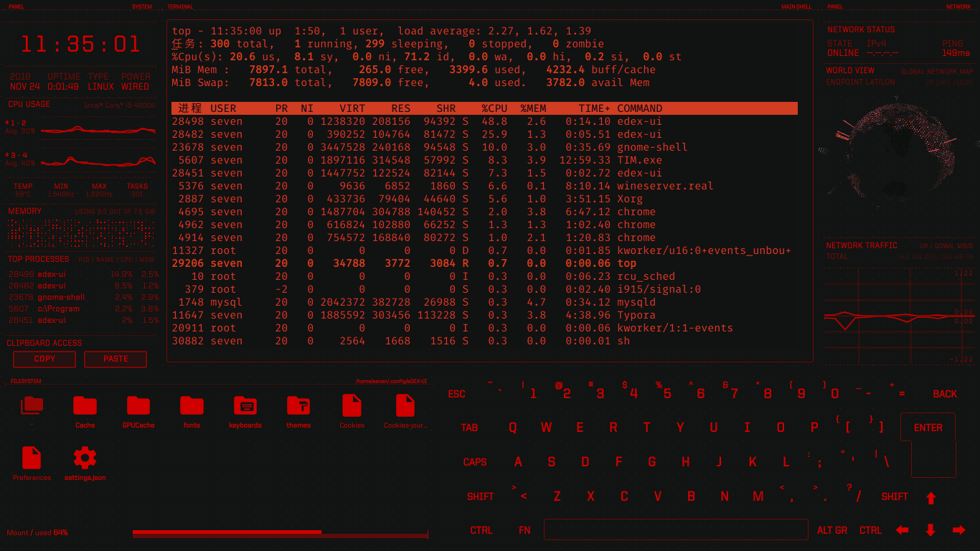Toggle SHIFT on the virtual keyboard

(x=480, y=496)
